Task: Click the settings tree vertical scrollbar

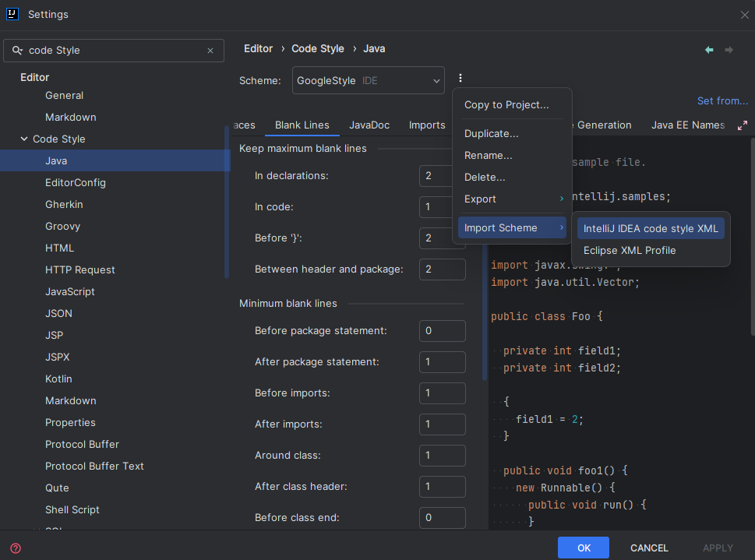Action: click(227, 203)
